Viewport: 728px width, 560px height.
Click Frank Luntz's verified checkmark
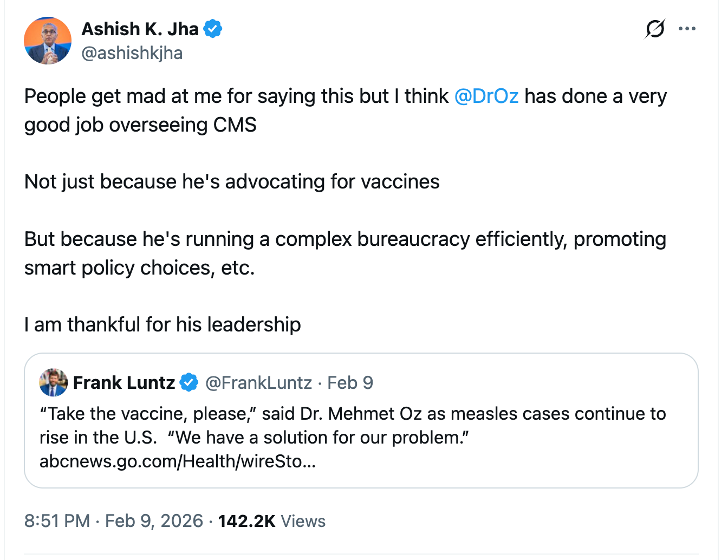tap(188, 382)
